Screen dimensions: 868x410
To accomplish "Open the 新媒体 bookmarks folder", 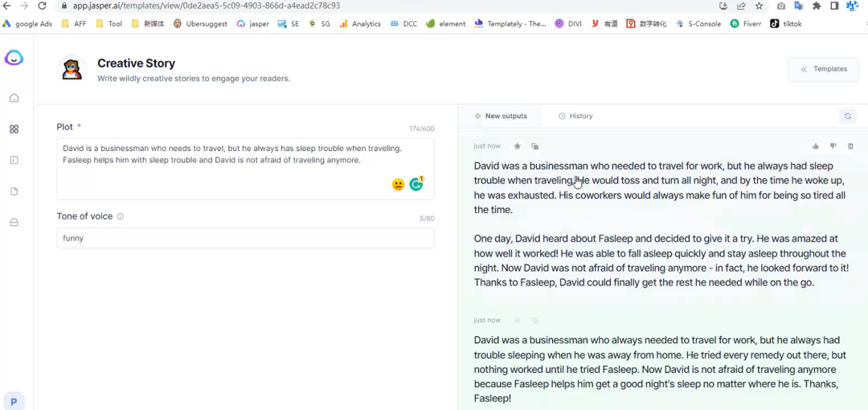I will coord(148,24).
